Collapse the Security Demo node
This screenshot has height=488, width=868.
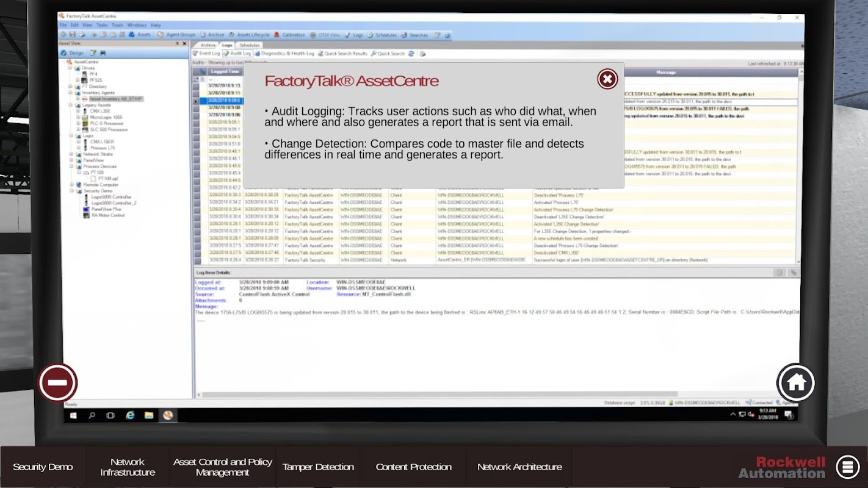(71, 191)
